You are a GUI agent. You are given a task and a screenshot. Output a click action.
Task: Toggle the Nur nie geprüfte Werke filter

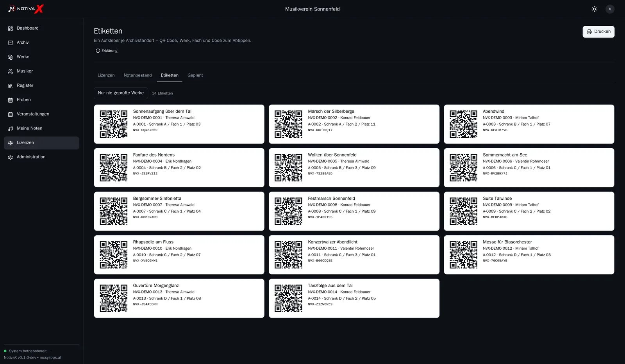[121, 93]
